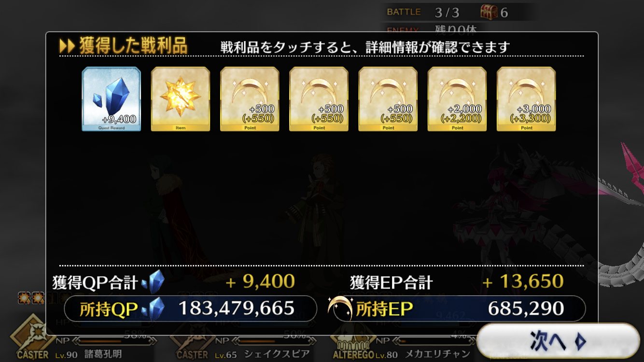
Task: Tap the 所持EP balance bar
Action: [459, 308]
